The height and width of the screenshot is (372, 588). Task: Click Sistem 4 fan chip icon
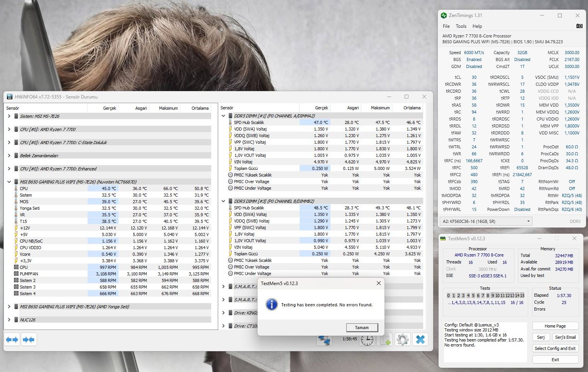coord(16,294)
